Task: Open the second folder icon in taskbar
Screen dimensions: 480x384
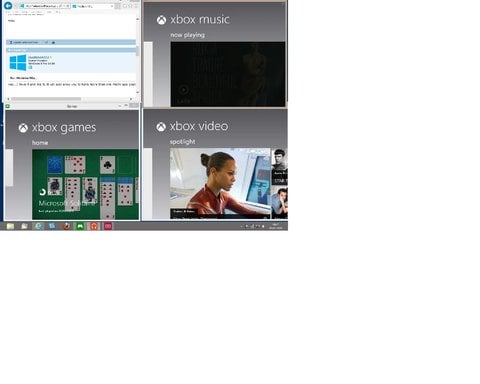Action: tap(24, 226)
